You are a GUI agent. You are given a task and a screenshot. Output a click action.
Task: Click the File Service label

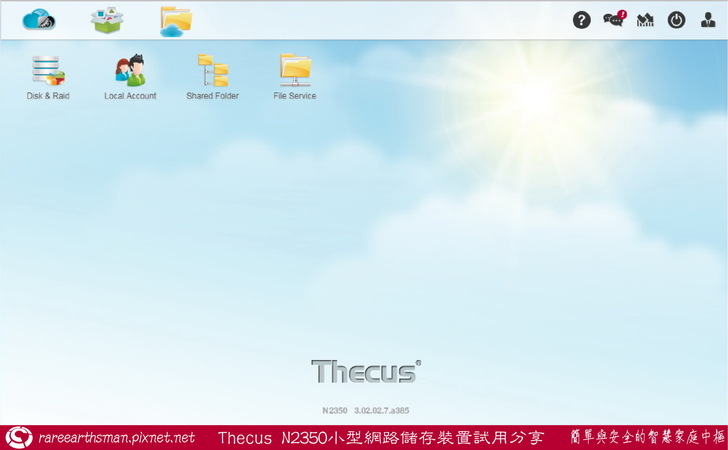coord(295,96)
